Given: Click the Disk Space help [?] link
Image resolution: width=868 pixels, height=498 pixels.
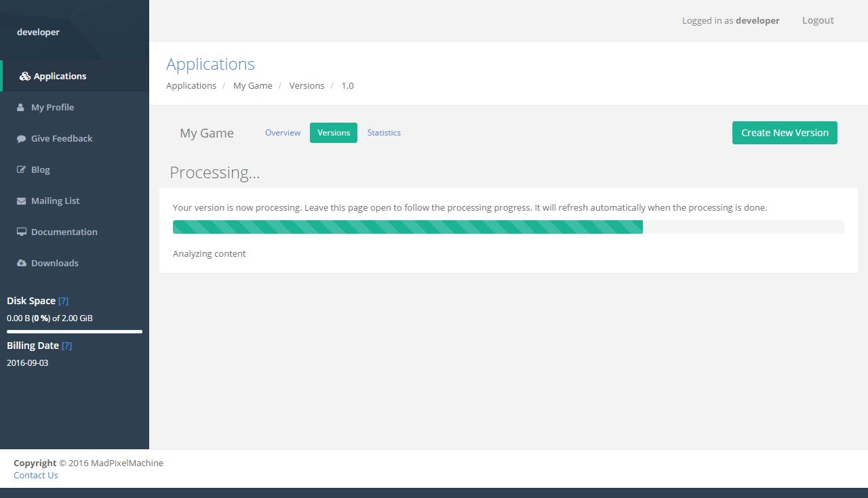Looking at the screenshot, I should [x=63, y=301].
